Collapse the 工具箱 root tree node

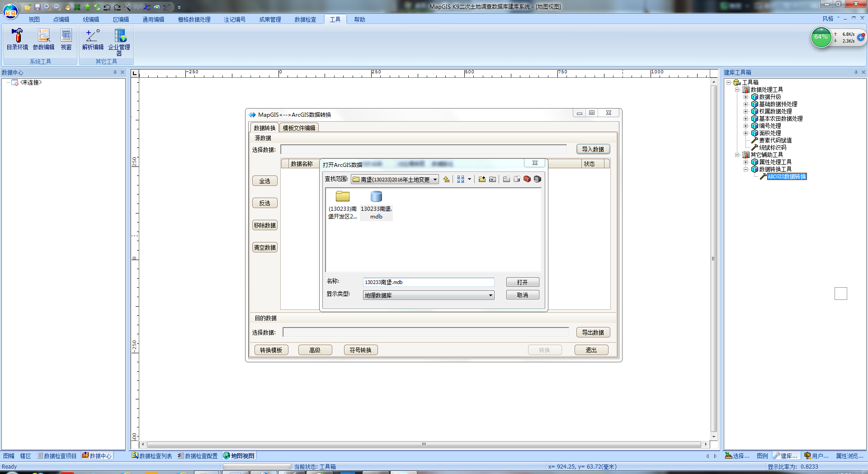(x=729, y=82)
